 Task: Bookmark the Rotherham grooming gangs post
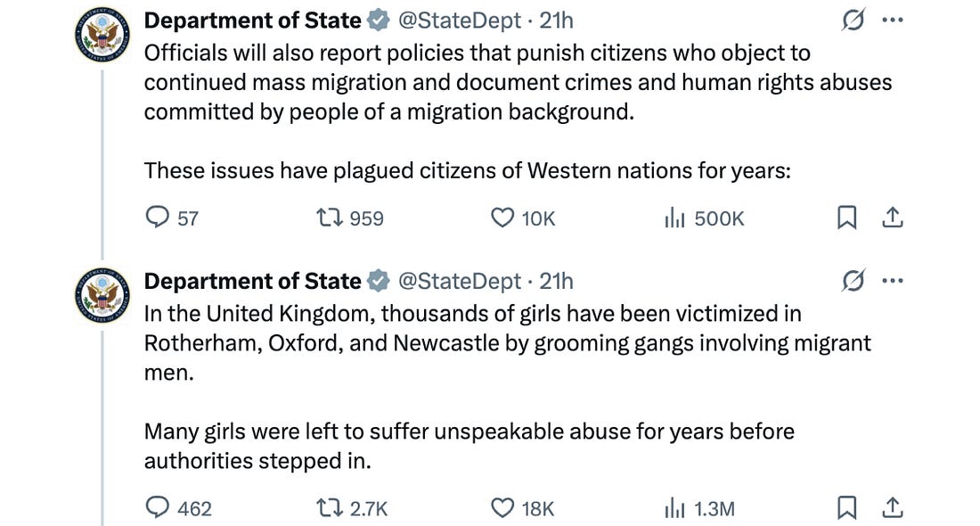tap(847, 508)
